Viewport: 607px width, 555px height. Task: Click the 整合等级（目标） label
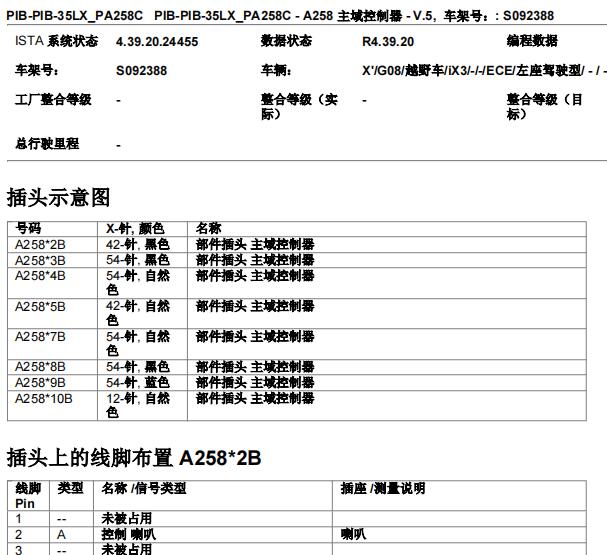click(545, 106)
